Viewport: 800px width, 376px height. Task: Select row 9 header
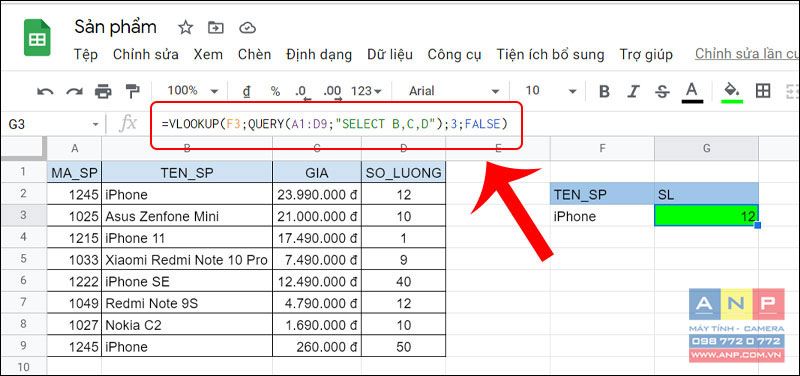(x=23, y=346)
